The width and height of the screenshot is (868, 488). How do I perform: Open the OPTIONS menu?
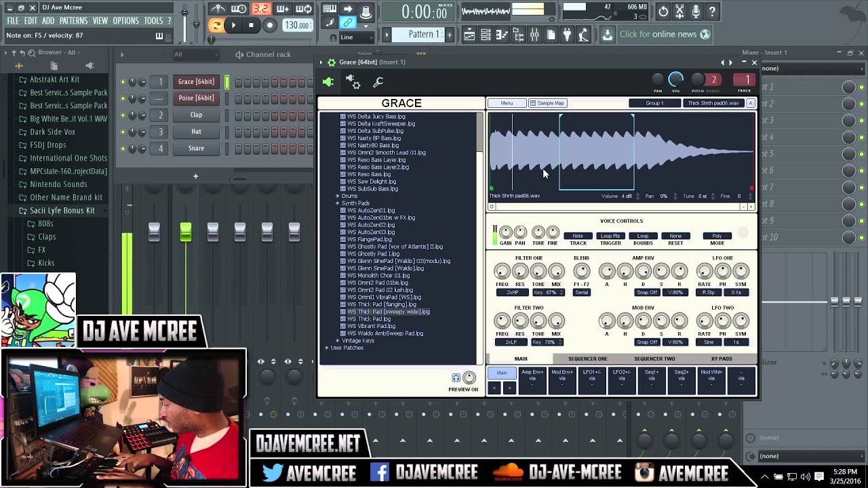coord(125,21)
